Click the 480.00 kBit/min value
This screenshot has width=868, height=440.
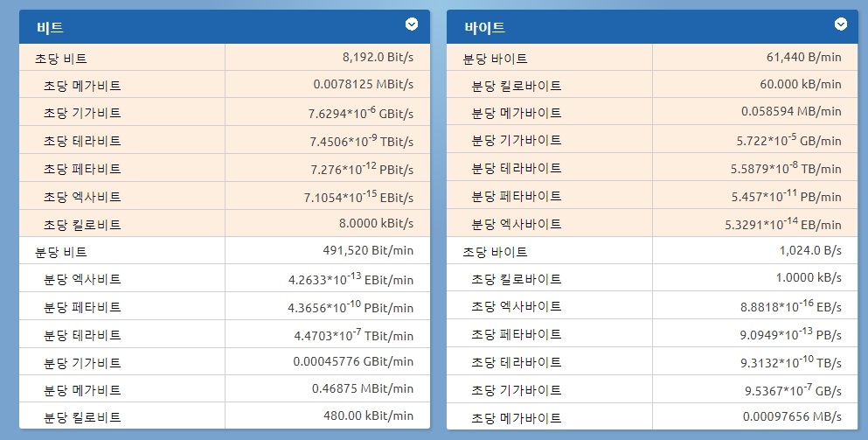369,416
